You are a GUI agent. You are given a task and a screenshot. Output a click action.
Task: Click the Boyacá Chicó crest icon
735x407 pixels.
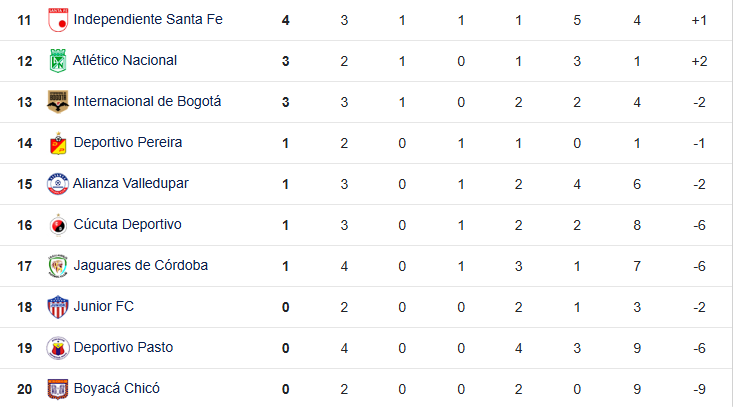58,389
